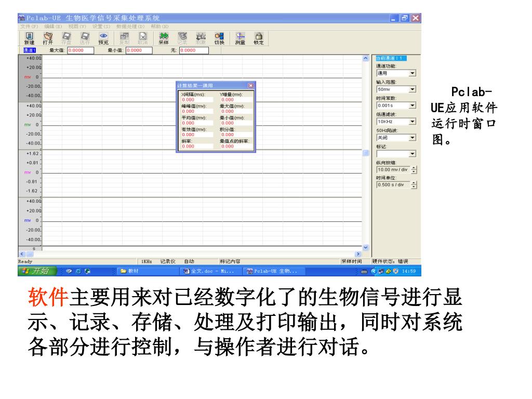Click the 采样时间 status bar entry
Viewport: 532px width, 399px height.
pyautogui.click(x=352, y=261)
